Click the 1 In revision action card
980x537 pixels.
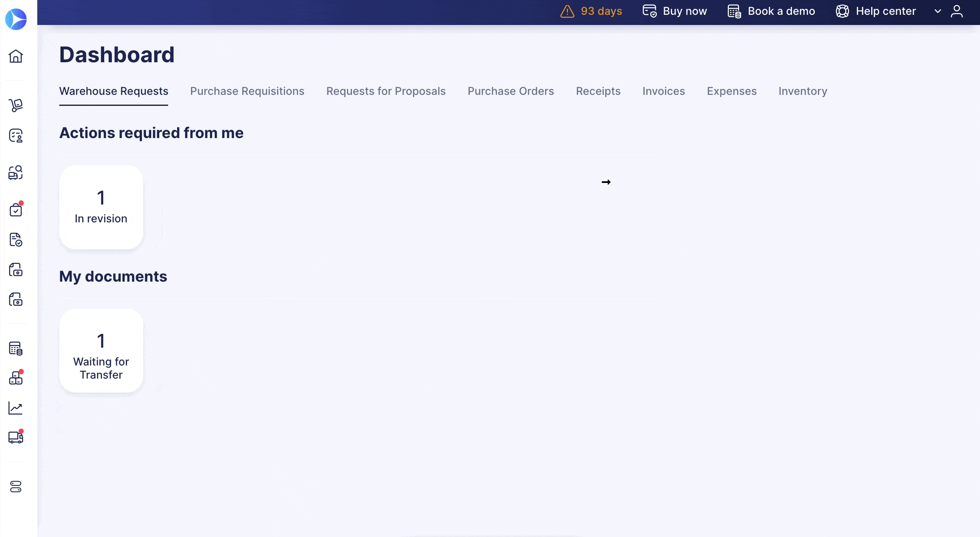click(101, 206)
